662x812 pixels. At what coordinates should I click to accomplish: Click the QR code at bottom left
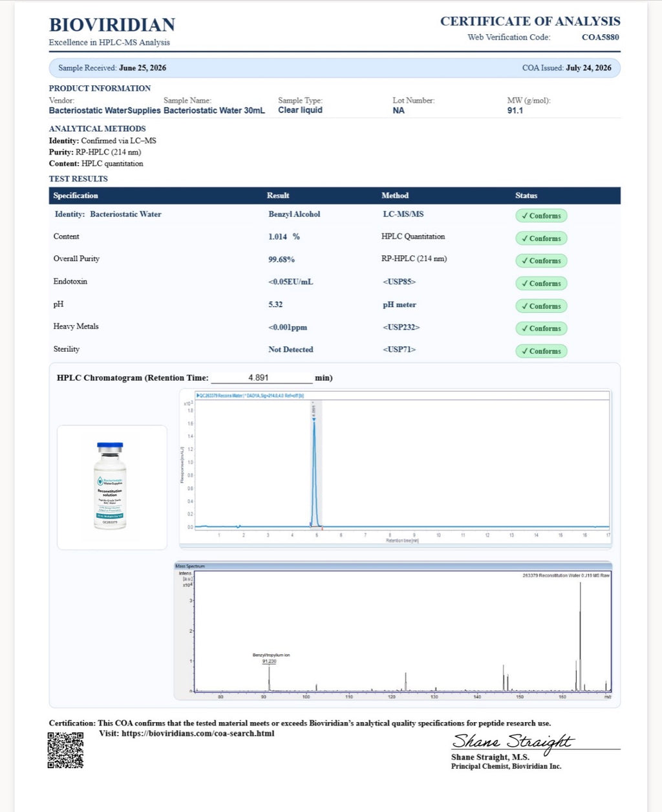click(65, 750)
